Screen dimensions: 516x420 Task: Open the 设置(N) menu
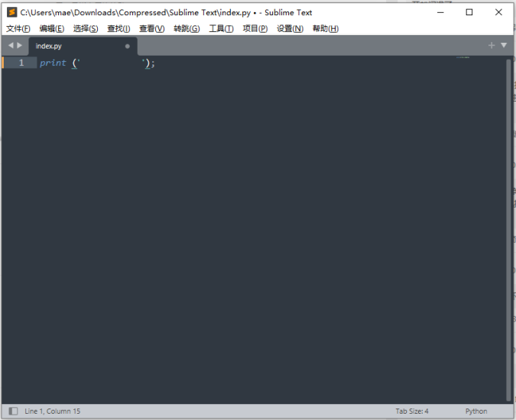pyautogui.click(x=290, y=29)
